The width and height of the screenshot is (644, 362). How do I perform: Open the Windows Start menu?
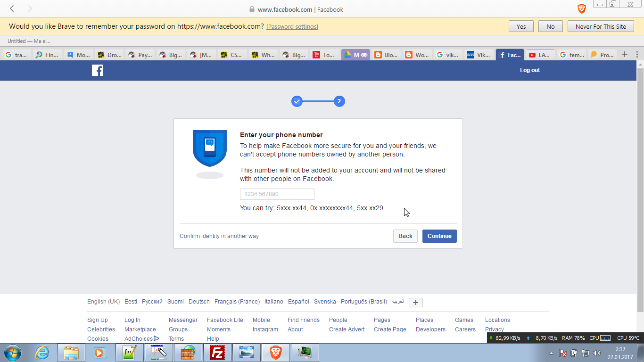pos(13,353)
